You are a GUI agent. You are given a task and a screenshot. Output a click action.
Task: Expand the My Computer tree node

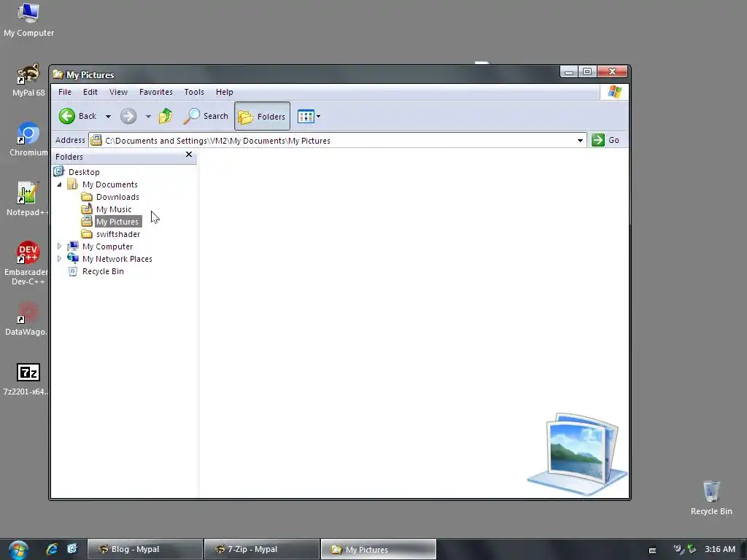[59, 246]
